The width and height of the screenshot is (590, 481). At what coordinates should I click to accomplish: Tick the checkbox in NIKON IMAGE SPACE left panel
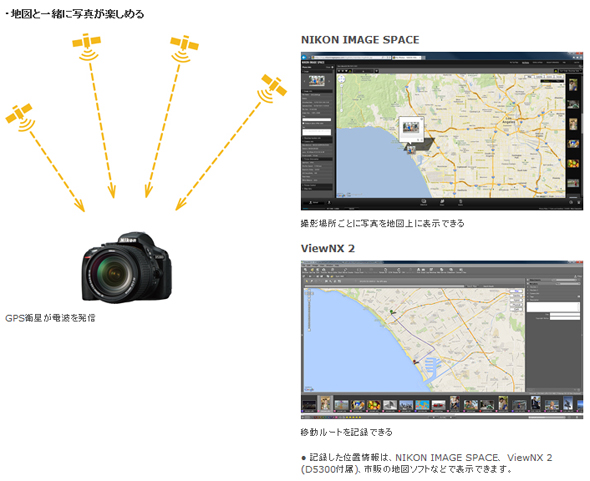coord(304,123)
